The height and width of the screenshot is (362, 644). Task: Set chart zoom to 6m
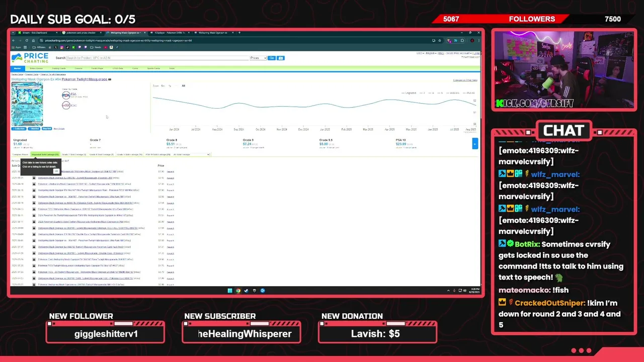(x=163, y=86)
